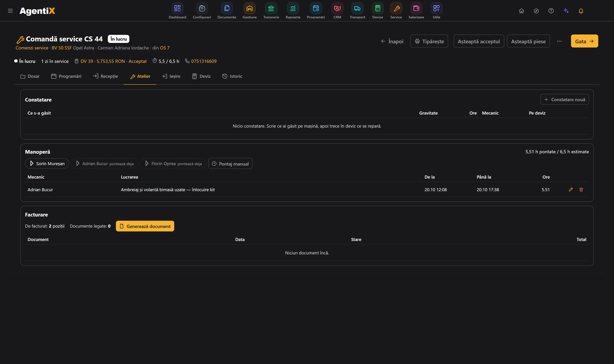The width and height of the screenshot is (614, 364).
Task: Click the AI sparkle icon
Action: [x=566, y=11]
